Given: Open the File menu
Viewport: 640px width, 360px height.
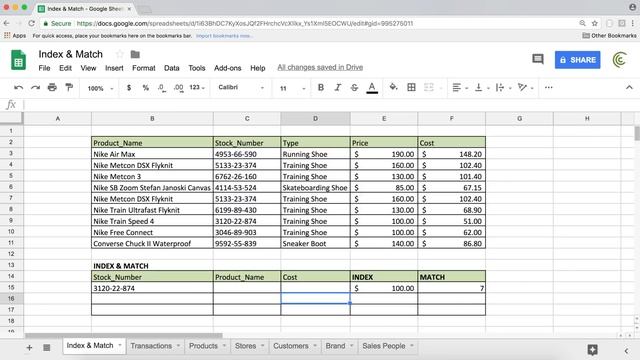Looking at the screenshot, I should (44, 68).
